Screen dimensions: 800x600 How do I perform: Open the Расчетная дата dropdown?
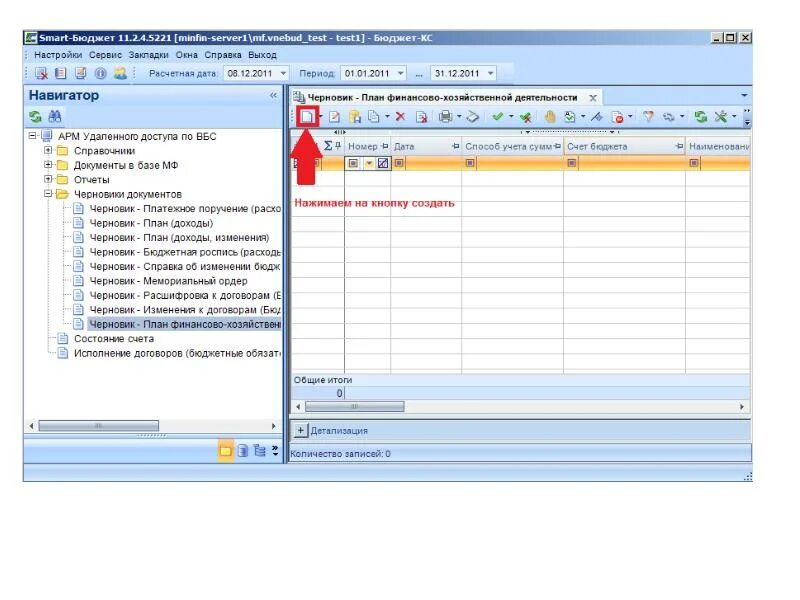(284, 73)
